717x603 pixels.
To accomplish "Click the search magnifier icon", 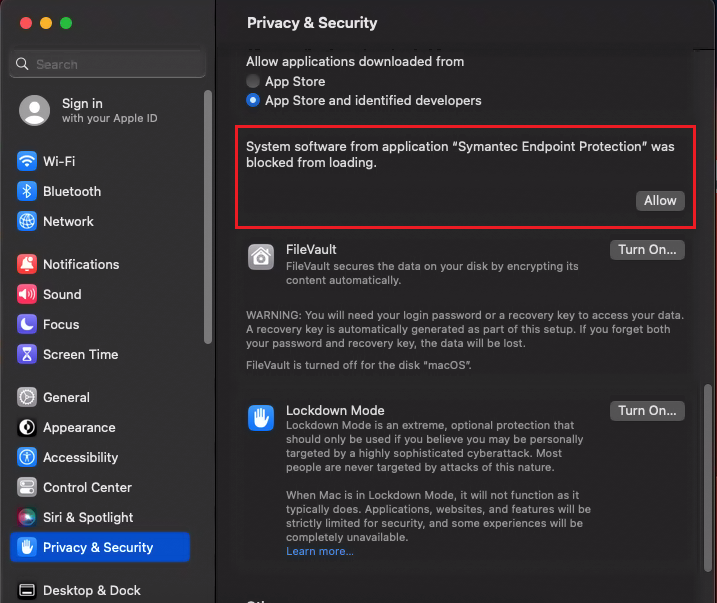I will click(x=22, y=64).
